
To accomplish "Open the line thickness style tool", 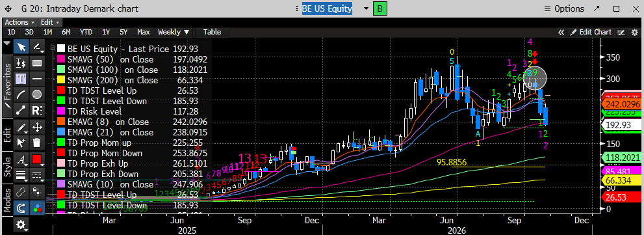I will coord(21,175).
